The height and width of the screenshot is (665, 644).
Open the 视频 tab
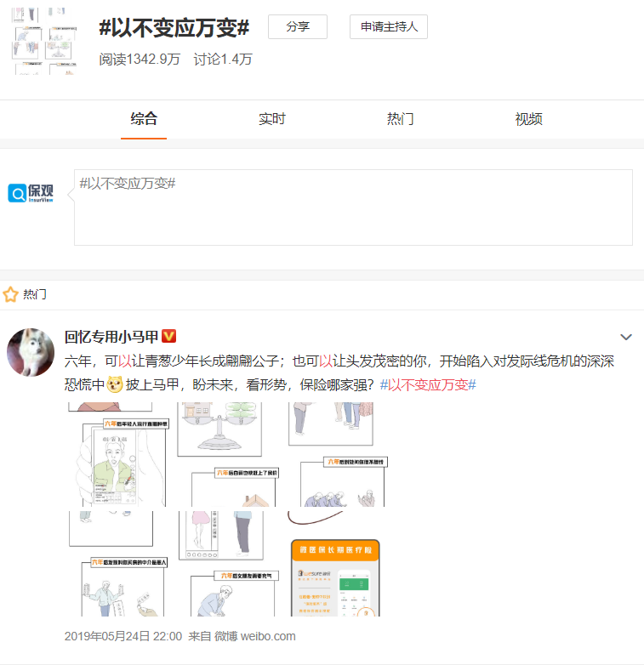click(x=528, y=119)
